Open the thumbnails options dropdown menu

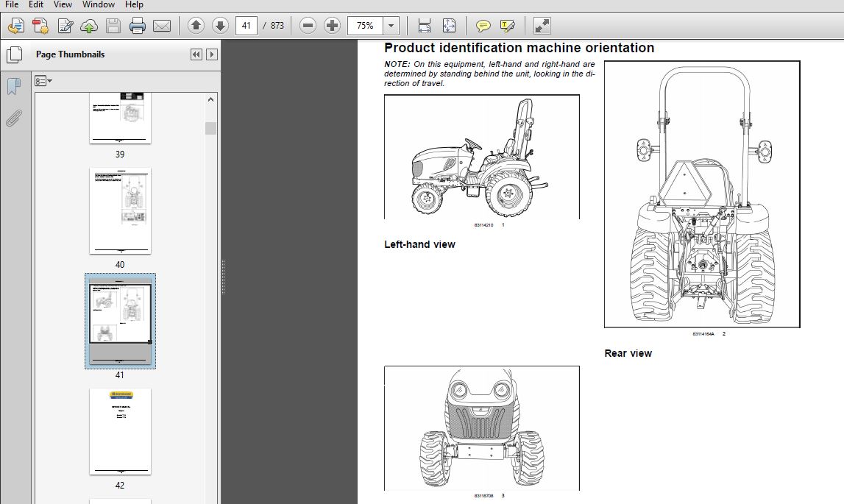point(43,82)
